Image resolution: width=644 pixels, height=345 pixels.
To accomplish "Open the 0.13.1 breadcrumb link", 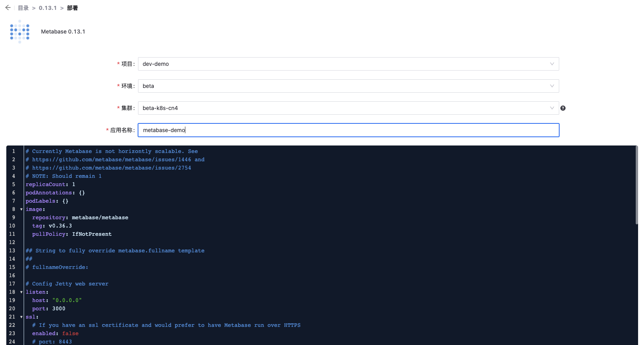I will 48,8.
